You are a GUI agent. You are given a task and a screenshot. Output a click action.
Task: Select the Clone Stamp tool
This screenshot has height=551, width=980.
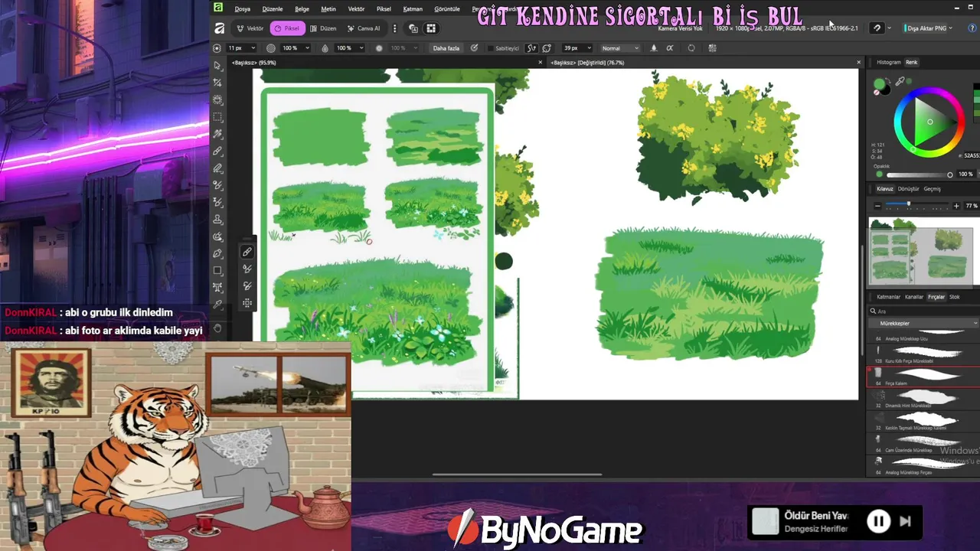pyautogui.click(x=218, y=220)
